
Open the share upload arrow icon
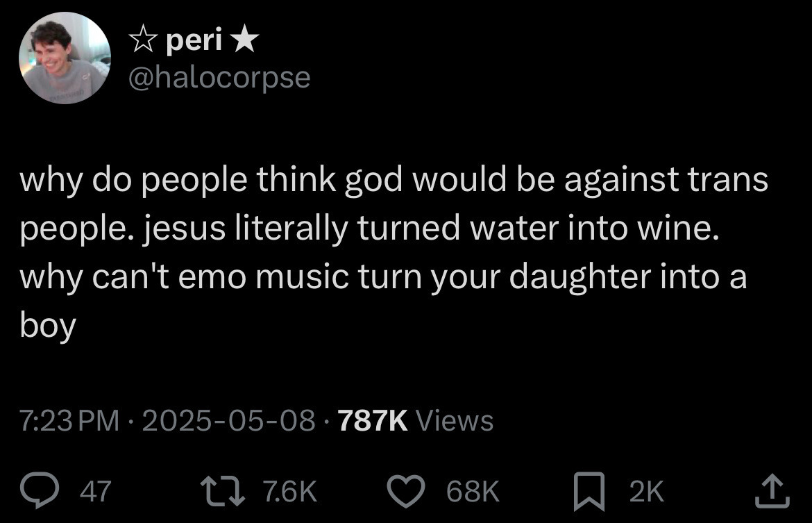[x=772, y=490]
